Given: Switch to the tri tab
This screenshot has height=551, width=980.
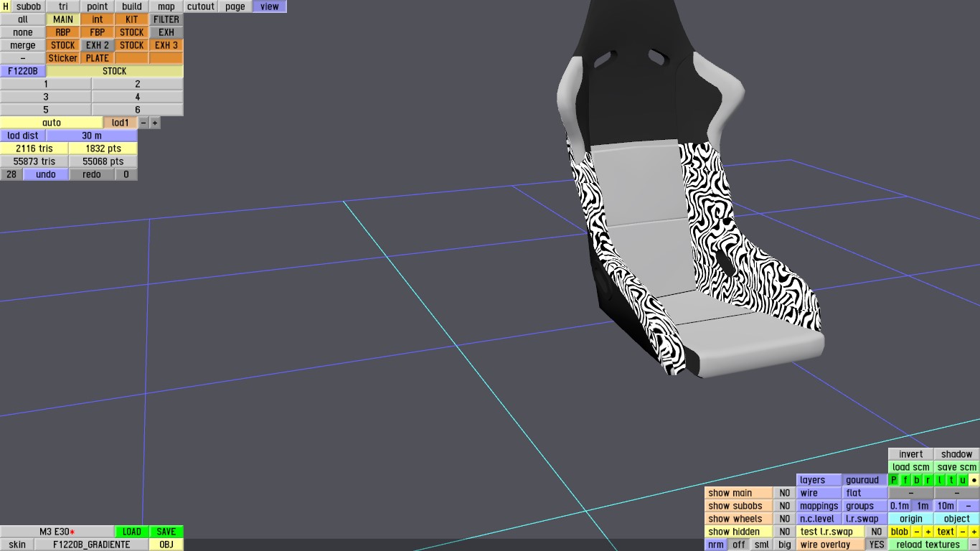Looking at the screenshot, I should click(x=63, y=6).
